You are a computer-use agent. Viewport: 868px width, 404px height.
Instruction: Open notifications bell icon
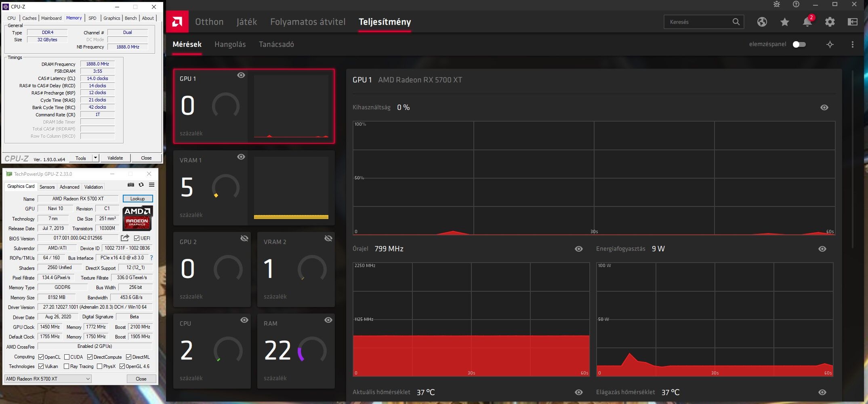(807, 22)
